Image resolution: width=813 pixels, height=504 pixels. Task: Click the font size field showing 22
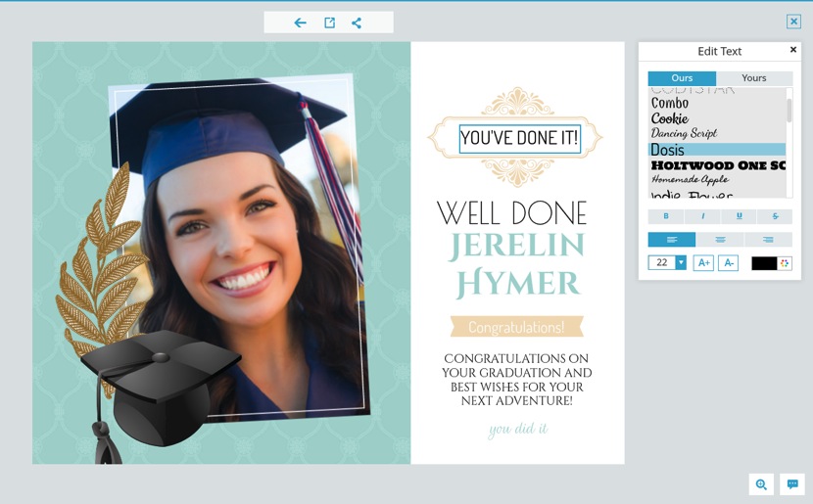click(x=661, y=262)
